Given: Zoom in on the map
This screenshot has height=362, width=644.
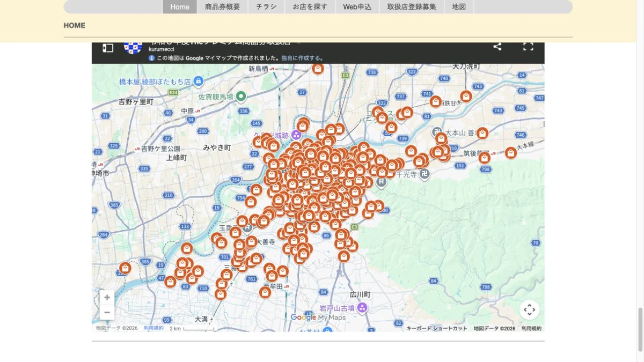Looking at the screenshot, I should 107,298.
